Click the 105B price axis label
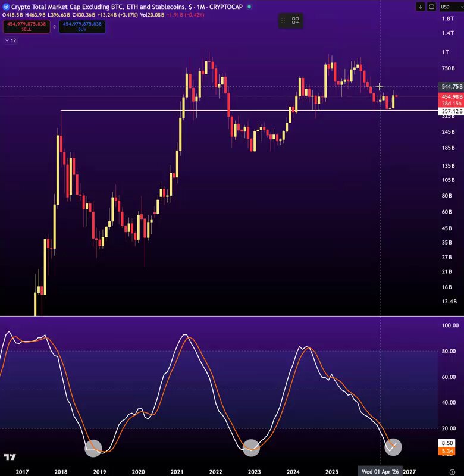The image size is (464, 476). click(448, 180)
